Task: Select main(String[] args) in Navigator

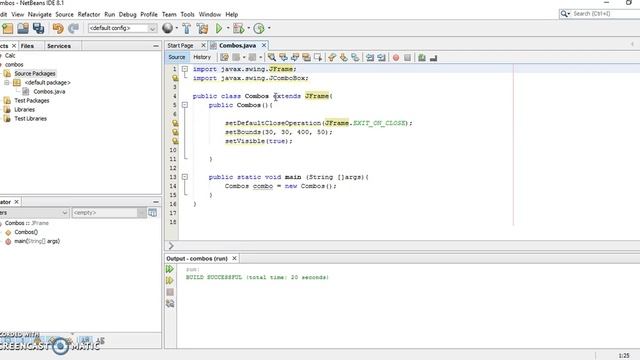Action: click(37, 241)
